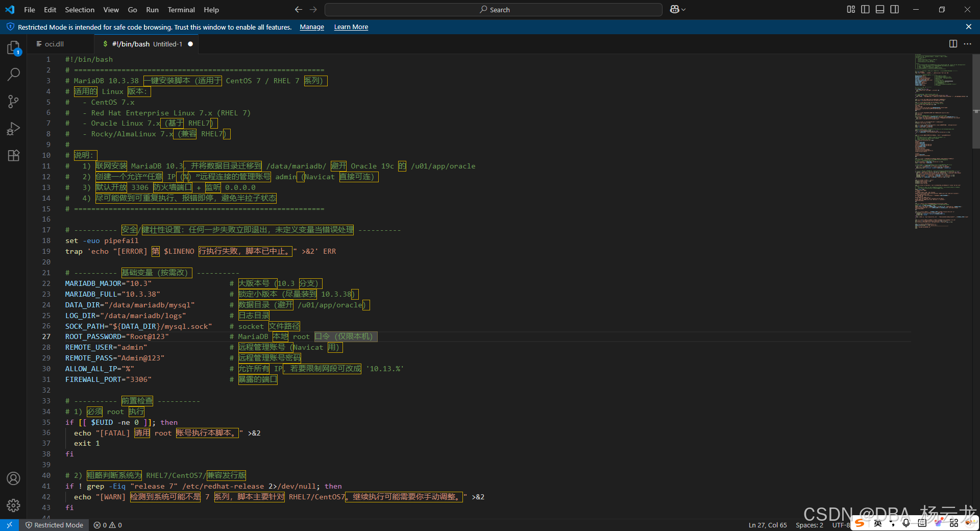The image size is (980, 531).
Task: Open the Spaces: 2 indentation picker
Action: (x=810, y=525)
